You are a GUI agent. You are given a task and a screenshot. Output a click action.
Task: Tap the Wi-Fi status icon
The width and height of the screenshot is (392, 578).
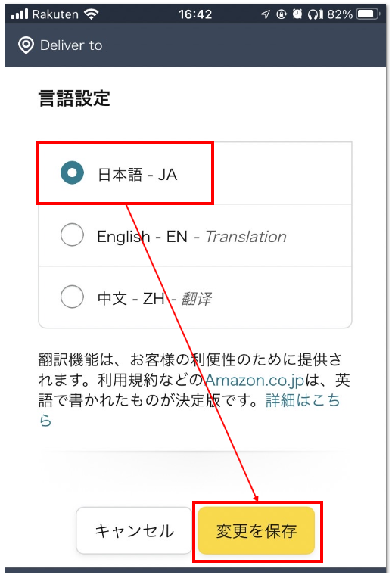click(91, 14)
